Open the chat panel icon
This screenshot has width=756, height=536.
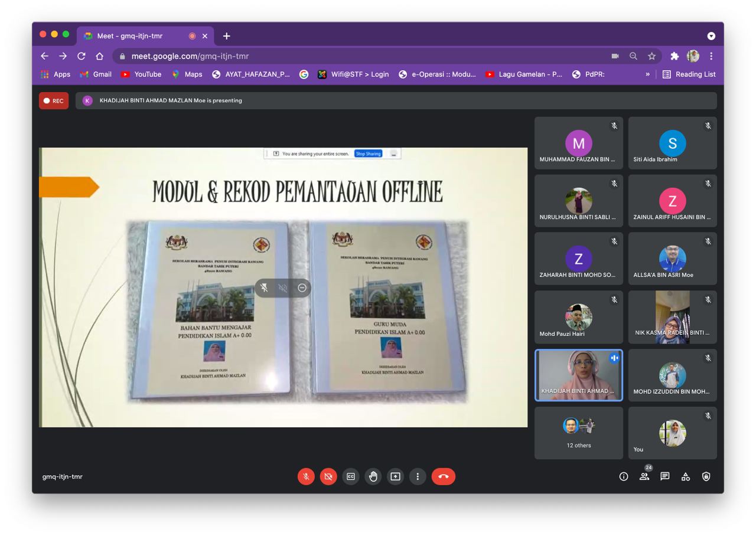tap(664, 476)
